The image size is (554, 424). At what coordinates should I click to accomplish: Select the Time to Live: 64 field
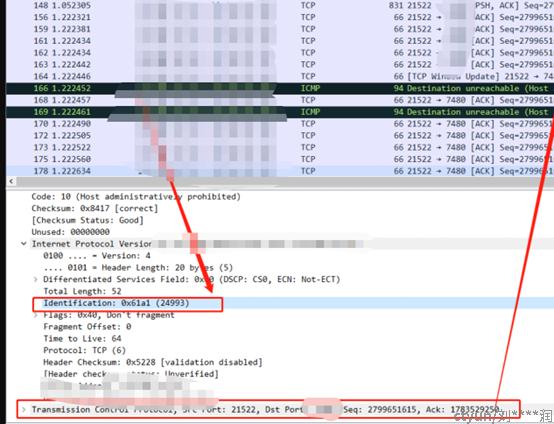pos(82,338)
